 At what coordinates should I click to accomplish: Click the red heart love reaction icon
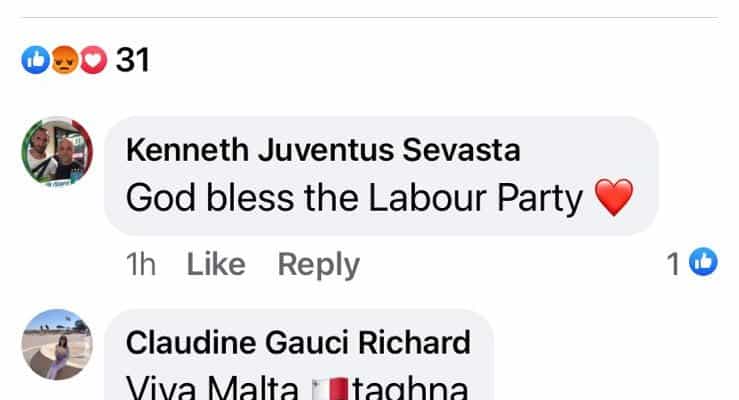coord(93,60)
